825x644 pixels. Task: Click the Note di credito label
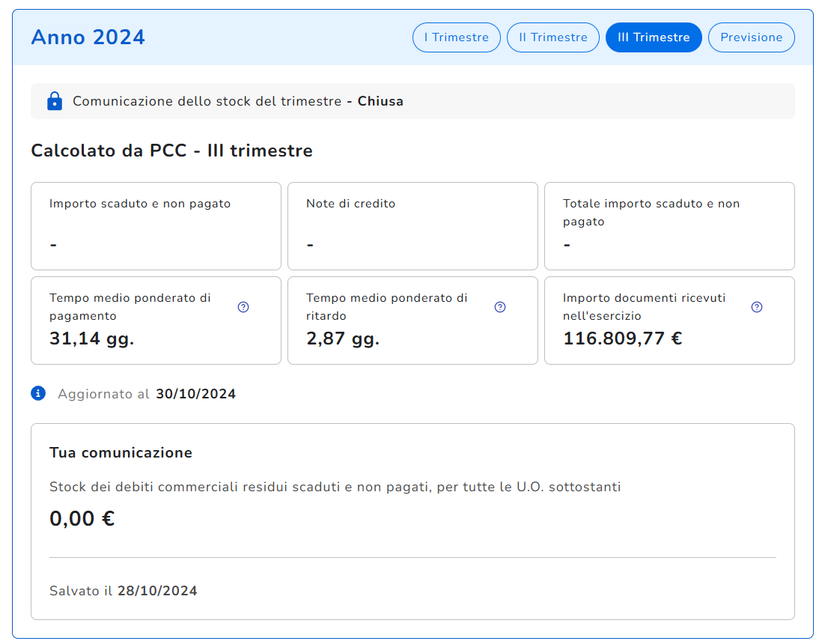350,204
